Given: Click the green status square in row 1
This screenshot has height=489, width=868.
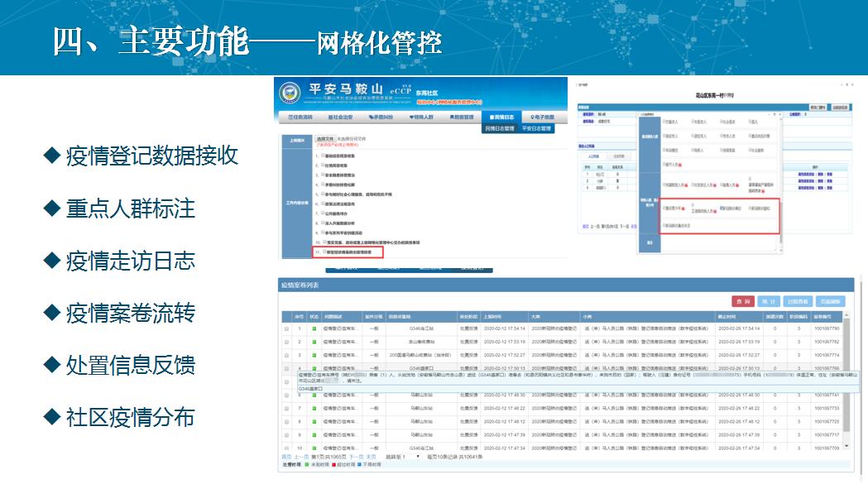Looking at the screenshot, I should 314,328.
